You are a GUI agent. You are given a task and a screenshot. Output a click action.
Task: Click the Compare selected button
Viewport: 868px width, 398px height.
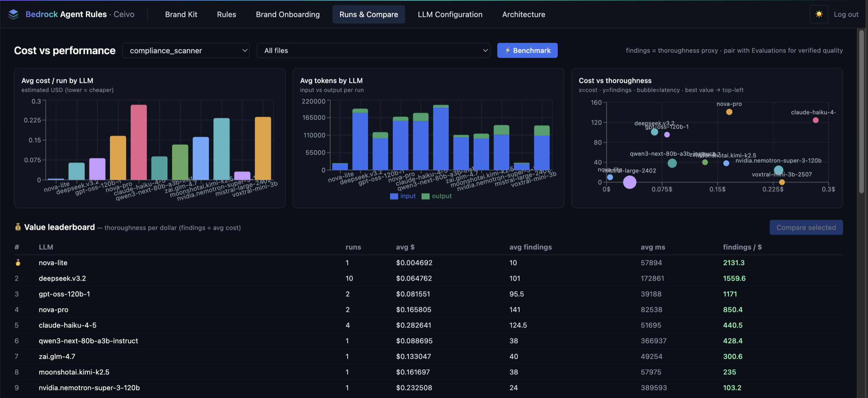[806, 227]
